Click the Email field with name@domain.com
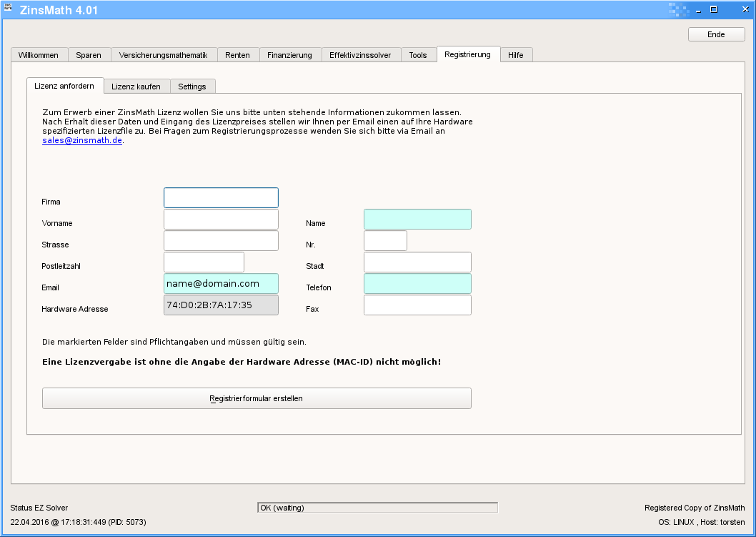The image size is (756, 537). pyautogui.click(x=221, y=284)
